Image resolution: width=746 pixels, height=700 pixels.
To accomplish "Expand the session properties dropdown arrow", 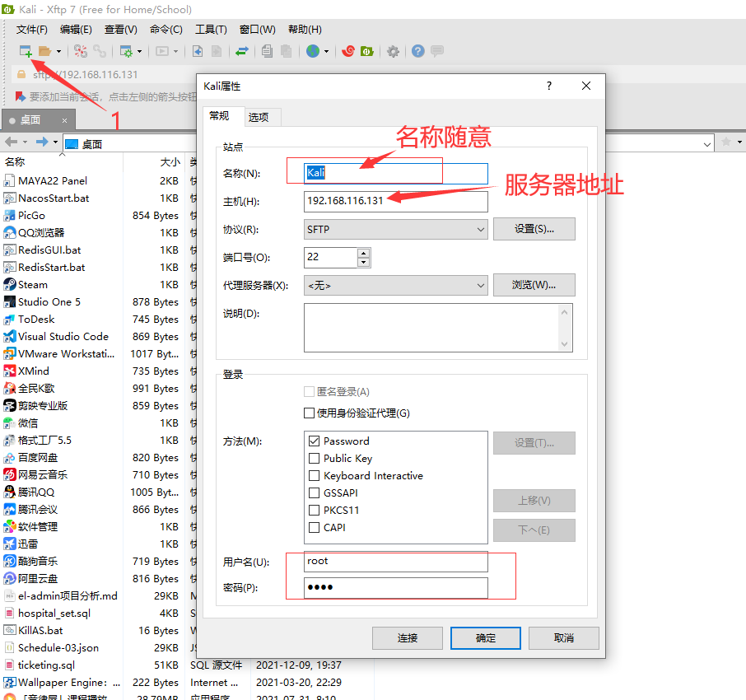I will coord(139,51).
